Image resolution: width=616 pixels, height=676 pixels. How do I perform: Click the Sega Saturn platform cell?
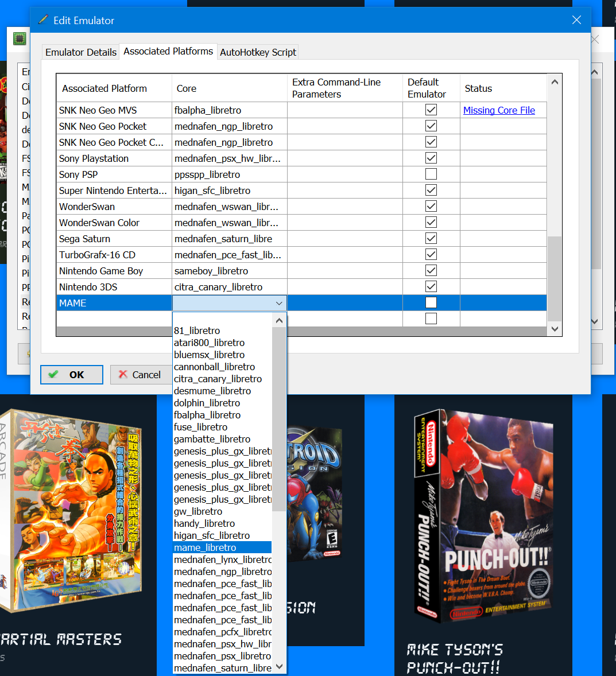[114, 239]
